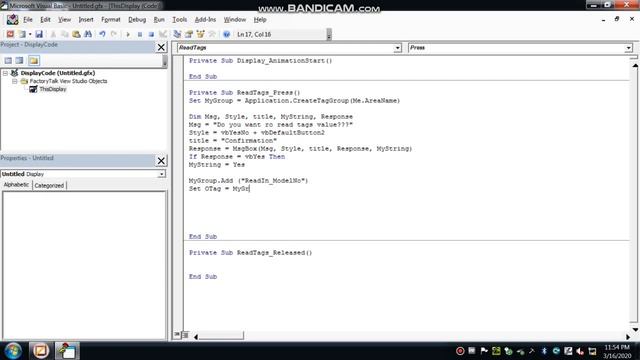Select ThisDisplay in the project tree
This screenshot has width=640, height=360.
53,89
